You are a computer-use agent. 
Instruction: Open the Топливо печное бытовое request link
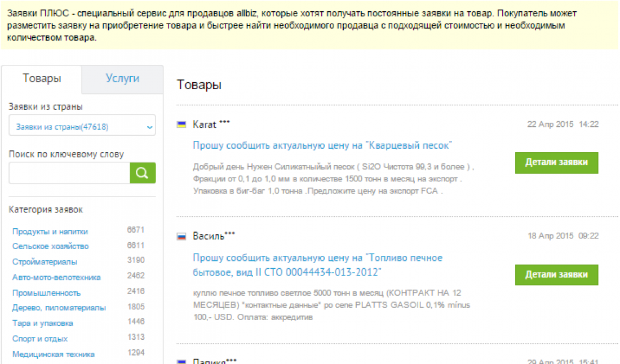point(317,265)
